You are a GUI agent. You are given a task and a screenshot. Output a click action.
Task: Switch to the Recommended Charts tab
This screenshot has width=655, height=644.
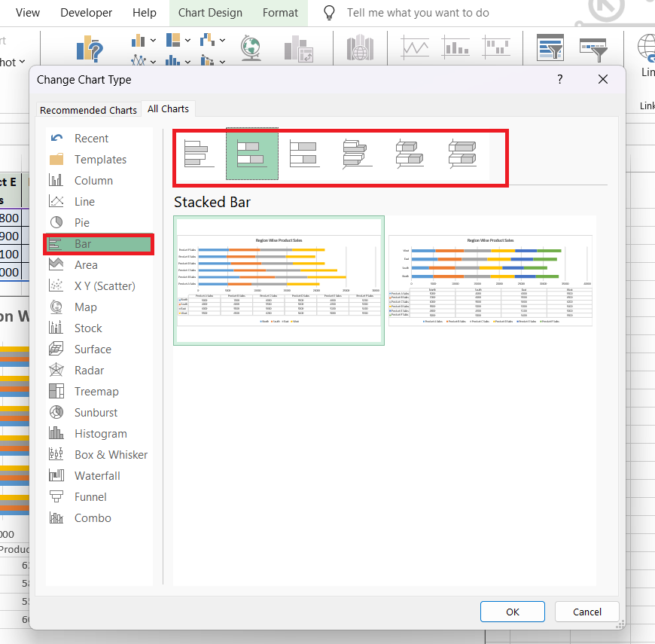[x=88, y=109]
